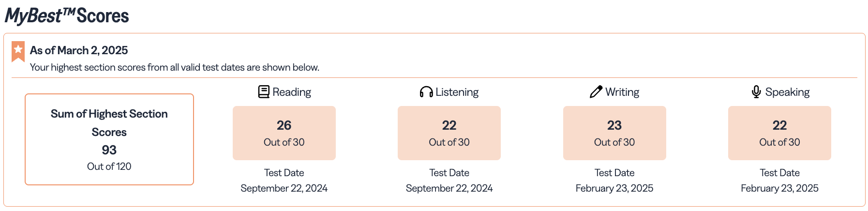Viewport: 868px width, 211px height.
Task: Click the As of March 2, 2025 text
Action: (x=79, y=50)
